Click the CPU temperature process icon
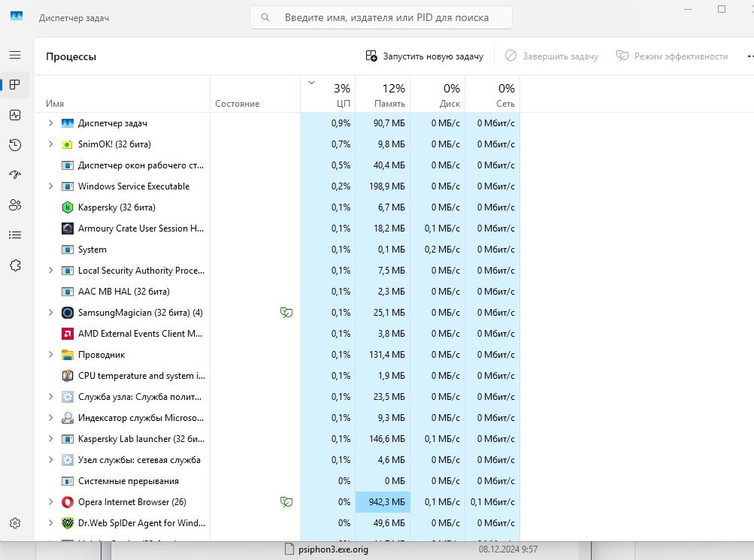The image size is (754, 560). click(x=68, y=376)
